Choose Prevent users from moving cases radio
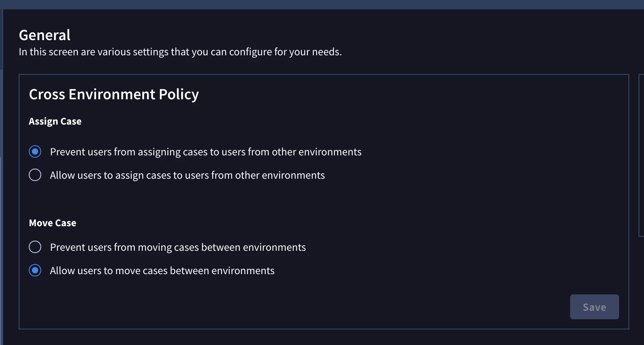The height and width of the screenshot is (345, 644). 35,247
